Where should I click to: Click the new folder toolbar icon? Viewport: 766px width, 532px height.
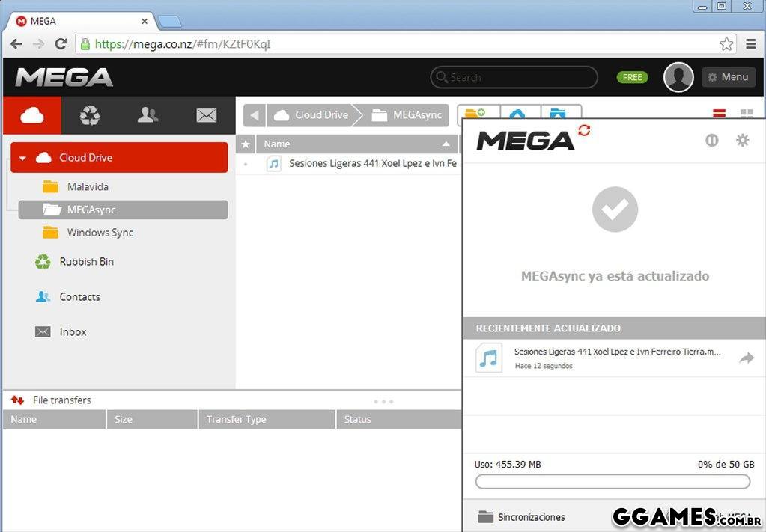[x=476, y=114]
